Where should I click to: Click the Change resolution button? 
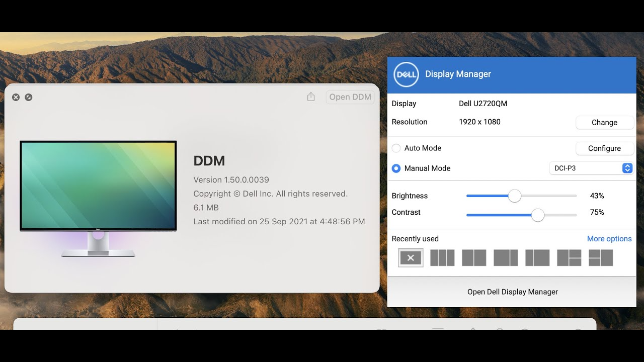point(604,123)
